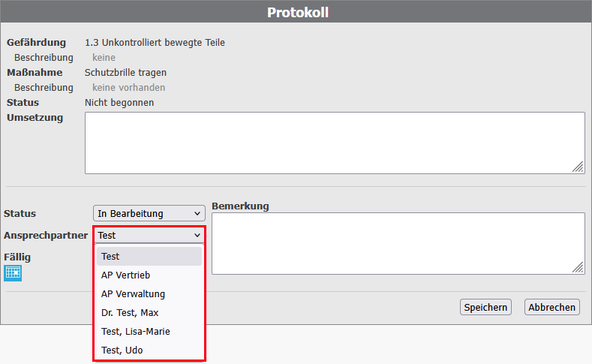Click the Bemerkung field label
592x364 pixels.
[240, 206]
